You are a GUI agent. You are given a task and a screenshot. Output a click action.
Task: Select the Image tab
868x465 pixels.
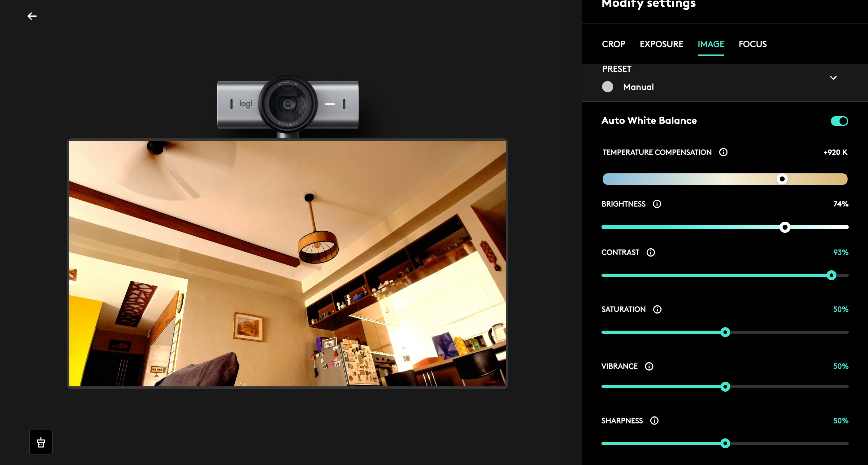711,44
